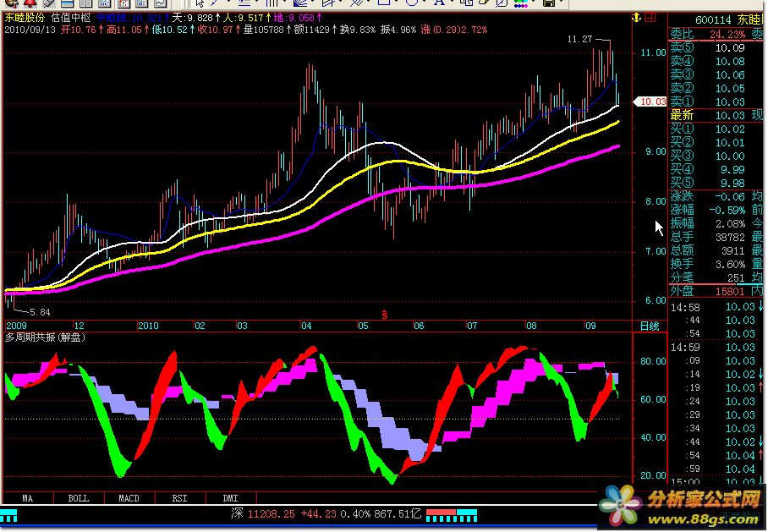Click the current-price 10.03 tag on the axis
This screenshot has width=768, height=532.
[x=650, y=101]
